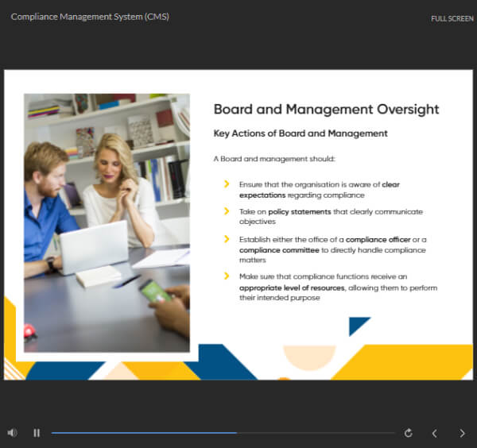
Task: Click the replay circular arrow icon
Action: [x=408, y=433]
